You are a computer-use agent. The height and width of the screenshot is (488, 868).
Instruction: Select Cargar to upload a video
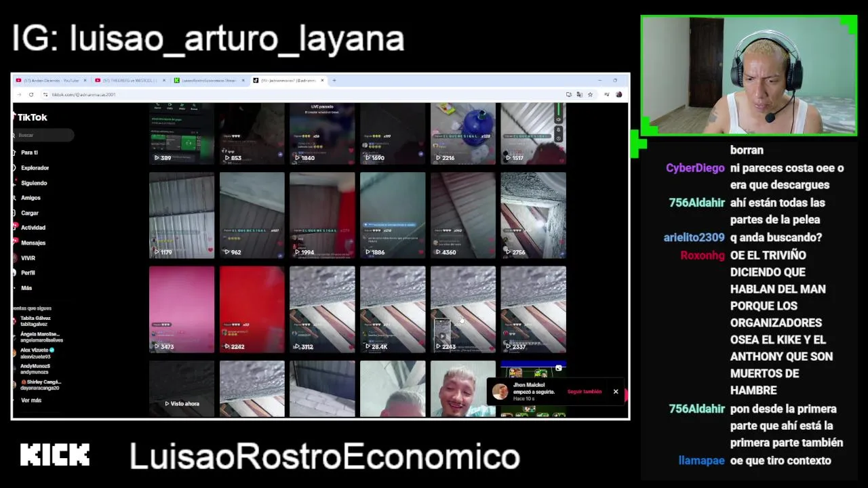click(x=29, y=213)
